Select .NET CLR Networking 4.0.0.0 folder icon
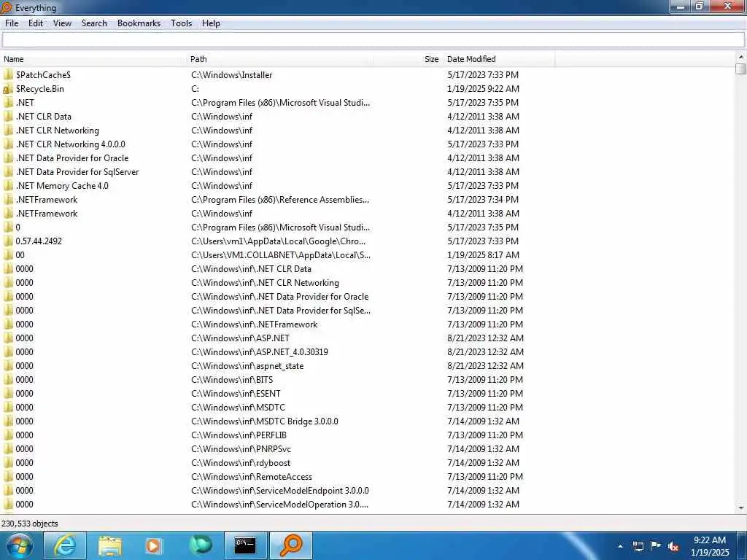This screenshot has width=747, height=560. pyautogui.click(x=8, y=144)
